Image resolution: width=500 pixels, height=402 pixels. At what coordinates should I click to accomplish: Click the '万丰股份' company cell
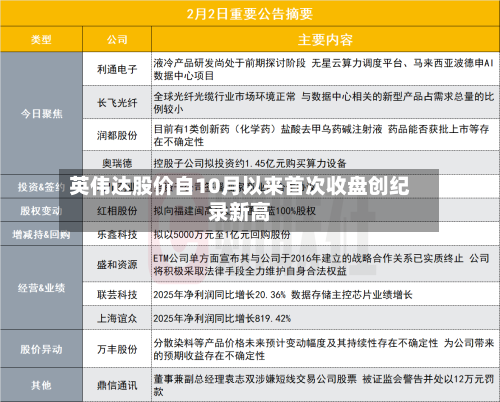(x=117, y=349)
